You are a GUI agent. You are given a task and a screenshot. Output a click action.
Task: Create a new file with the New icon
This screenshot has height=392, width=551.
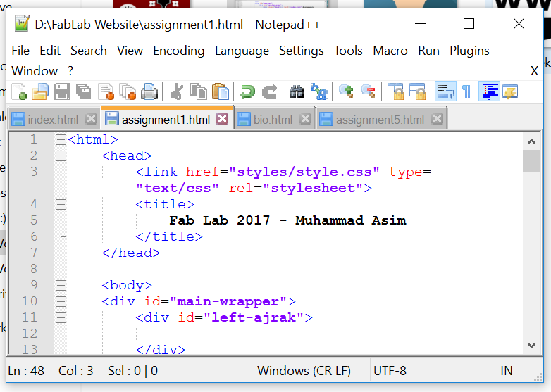click(x=19, y=92)
